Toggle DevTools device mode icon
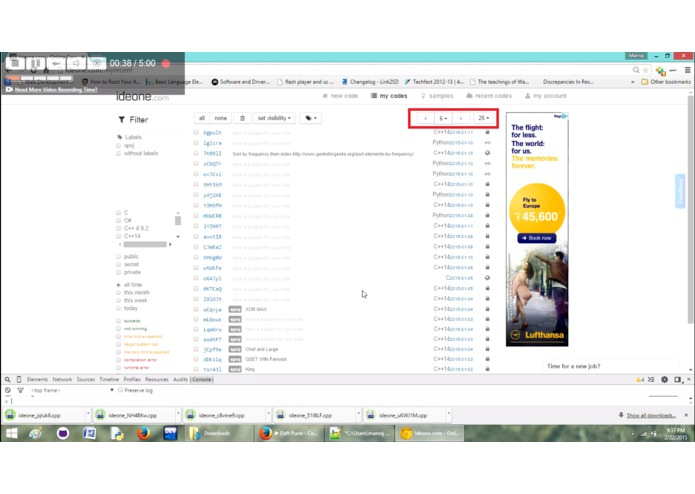 (x=19, y=380)
